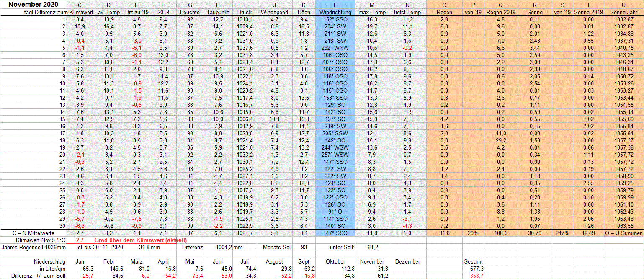Screen dimensions: 644x279
Task: Select Sonne Jahr value "1063,55" on day 30
Action: click(624, 226)
